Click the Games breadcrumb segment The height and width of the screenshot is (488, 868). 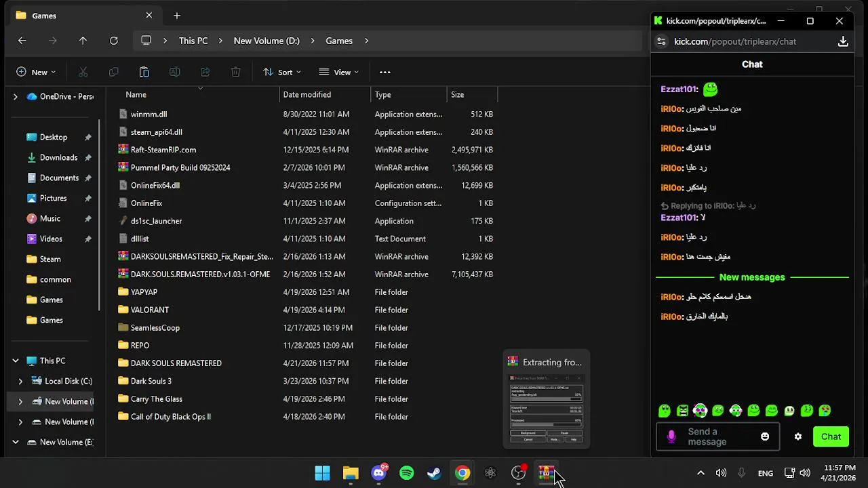click(x=339, y=41)
